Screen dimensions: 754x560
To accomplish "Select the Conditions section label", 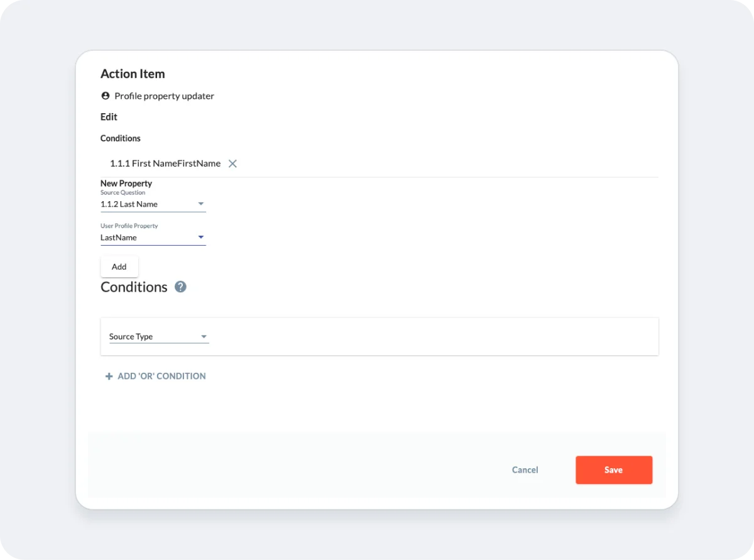I will pos(120,138).
